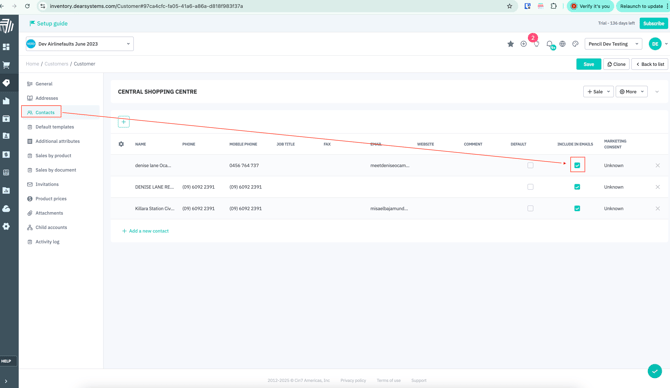Viewport: 670px width, 388px height.
Task: Click the misaelbajamund email cell
Action: [x=389, y=209]
